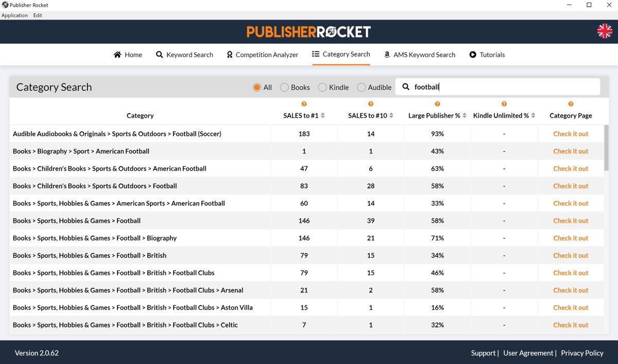
Task: Open the Edit menu
Action: (x=38, y=15)
